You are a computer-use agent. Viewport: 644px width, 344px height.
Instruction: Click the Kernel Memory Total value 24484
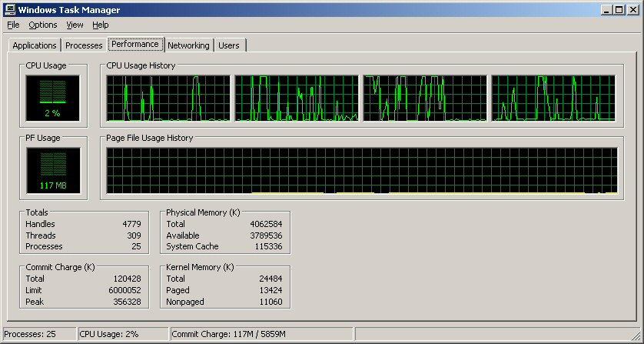(271, 279)
